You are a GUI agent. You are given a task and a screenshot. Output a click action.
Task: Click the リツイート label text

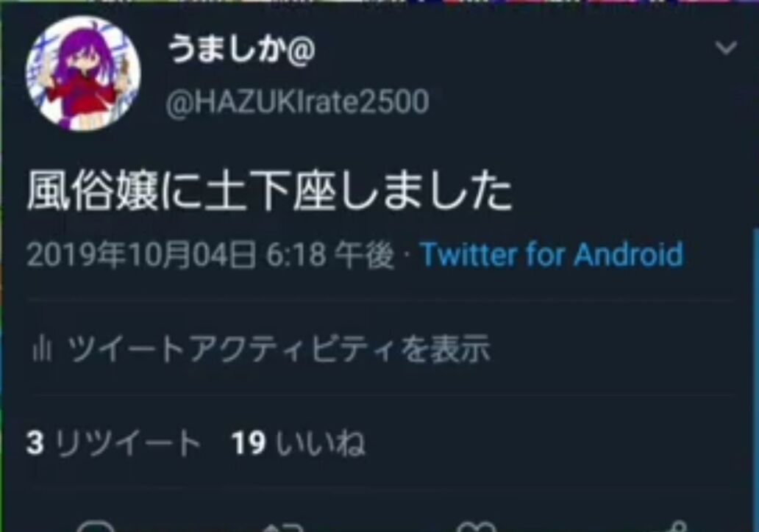click(x=127, y=442)
